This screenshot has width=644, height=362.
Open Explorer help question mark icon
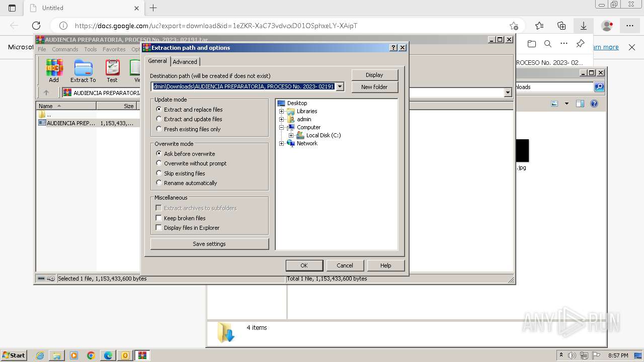tap(594, 104)
